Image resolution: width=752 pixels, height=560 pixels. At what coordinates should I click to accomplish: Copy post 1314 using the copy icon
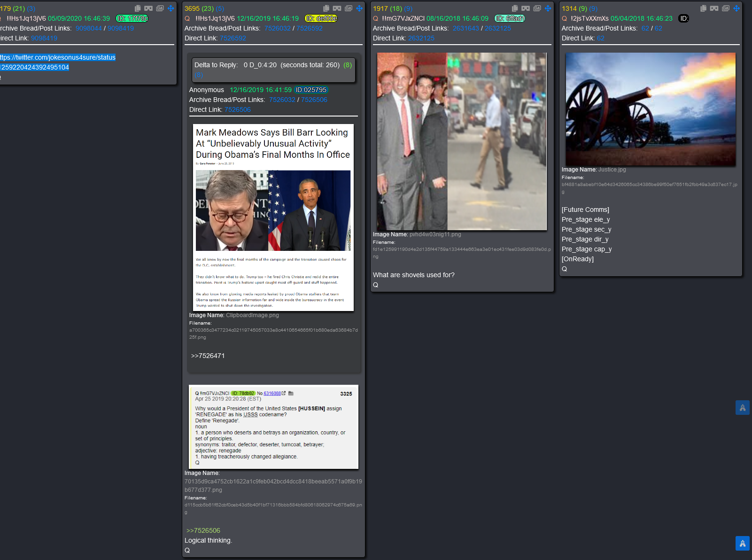(703, 8)
